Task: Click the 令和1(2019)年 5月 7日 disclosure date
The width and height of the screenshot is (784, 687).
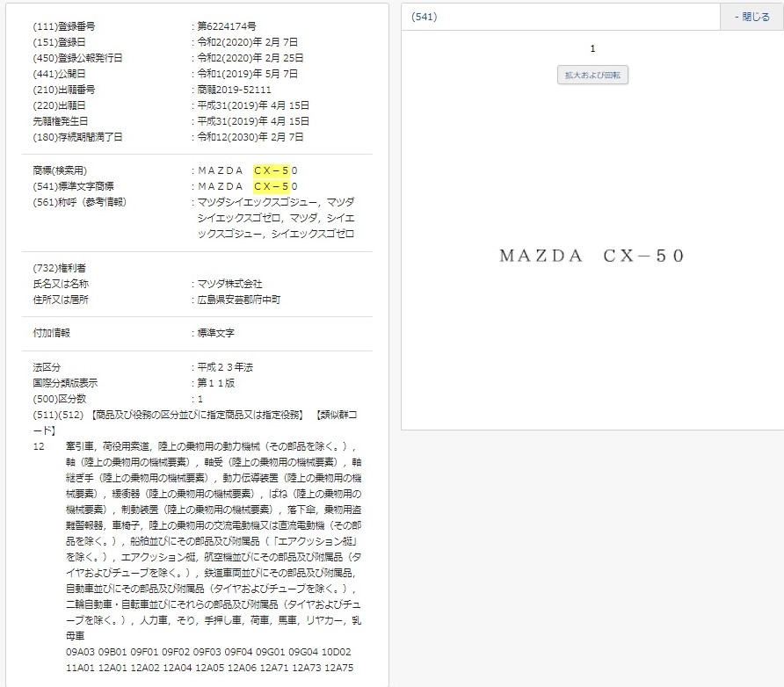Action: point(248,74)
